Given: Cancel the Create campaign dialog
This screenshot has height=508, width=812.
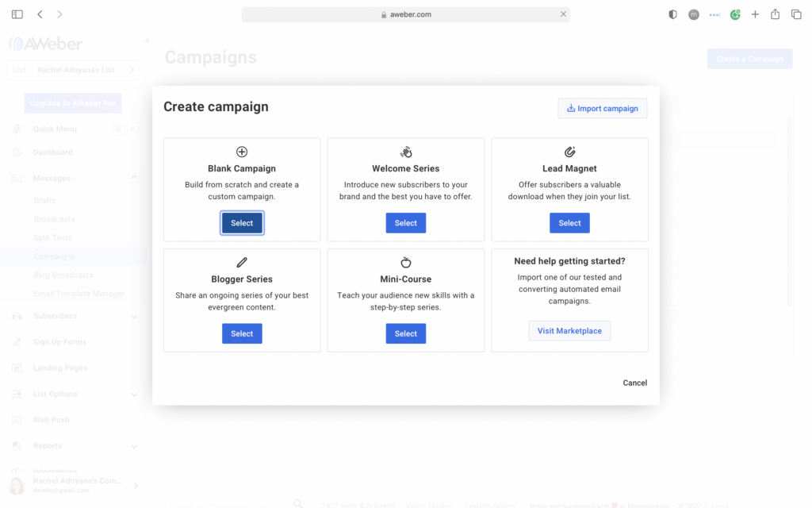Looking at the screenshot, I should click(x=635, y=383).
